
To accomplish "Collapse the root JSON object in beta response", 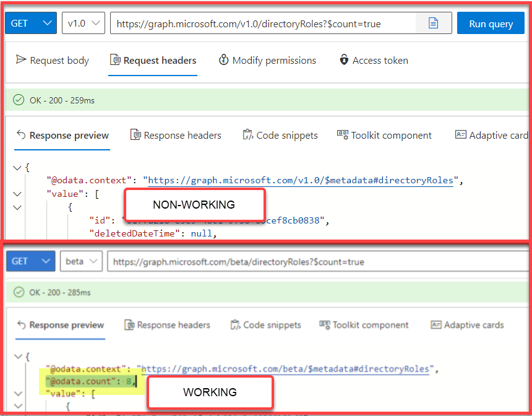I will 18,356.
